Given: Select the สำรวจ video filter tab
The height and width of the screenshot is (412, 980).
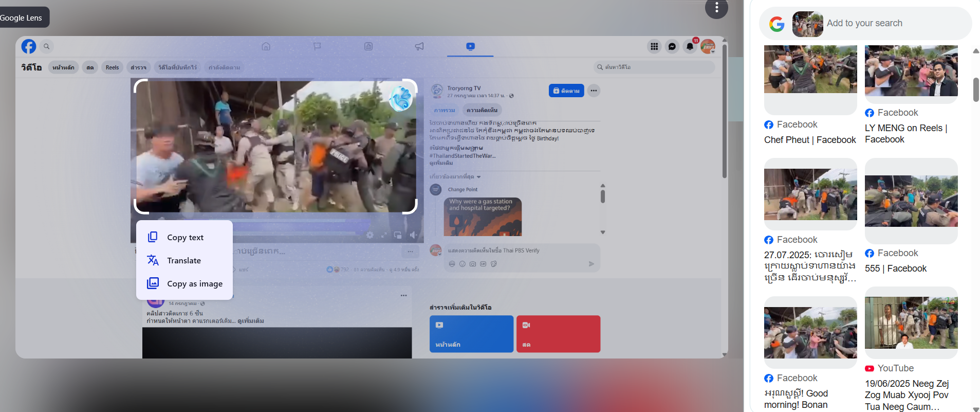Looking at the screenshot, I should (x=138, y=67).
